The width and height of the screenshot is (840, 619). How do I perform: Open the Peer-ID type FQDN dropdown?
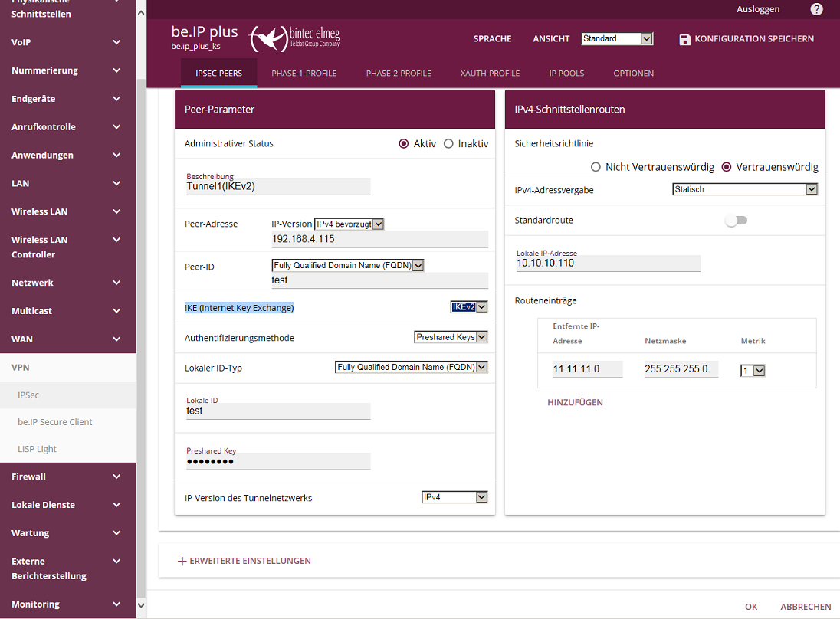click(348, 265)
